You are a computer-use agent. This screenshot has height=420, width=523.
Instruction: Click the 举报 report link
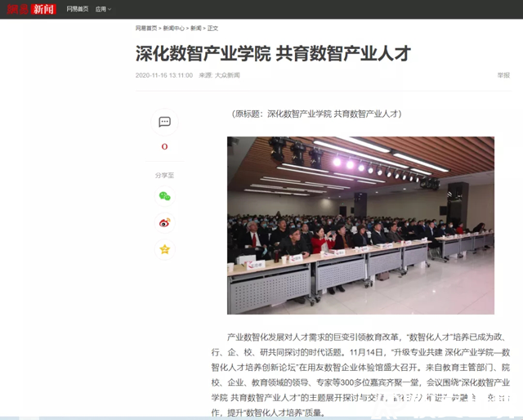[x=503, y=75]
